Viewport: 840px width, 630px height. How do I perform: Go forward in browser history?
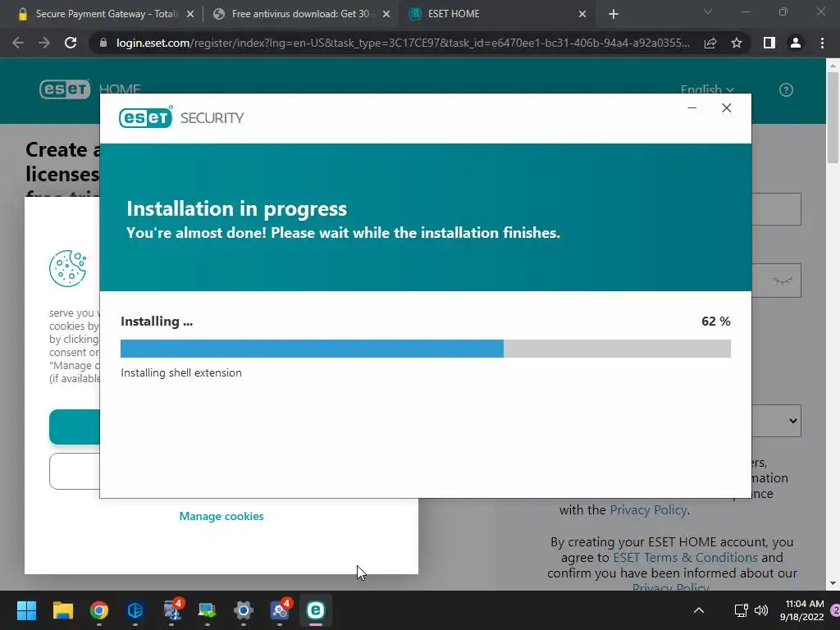[44, 43]
